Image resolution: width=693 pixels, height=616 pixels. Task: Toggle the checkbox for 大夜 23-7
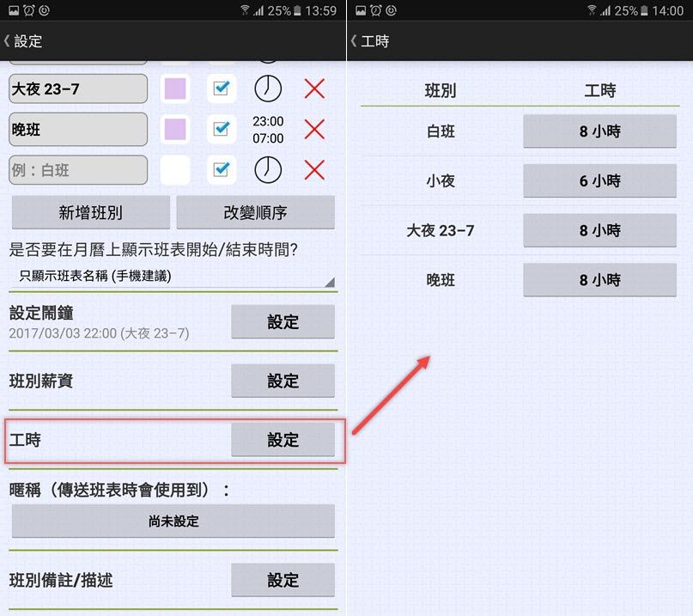[x=222, y=88]
